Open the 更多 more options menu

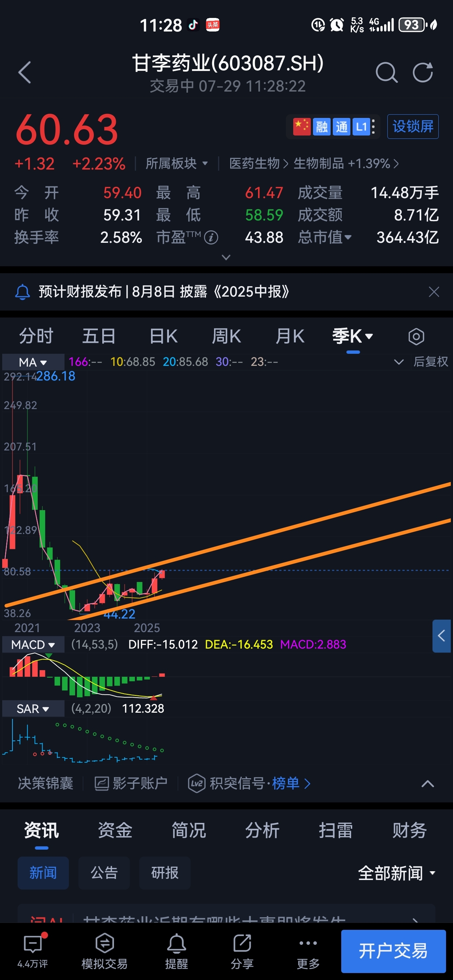pos(308,951)
